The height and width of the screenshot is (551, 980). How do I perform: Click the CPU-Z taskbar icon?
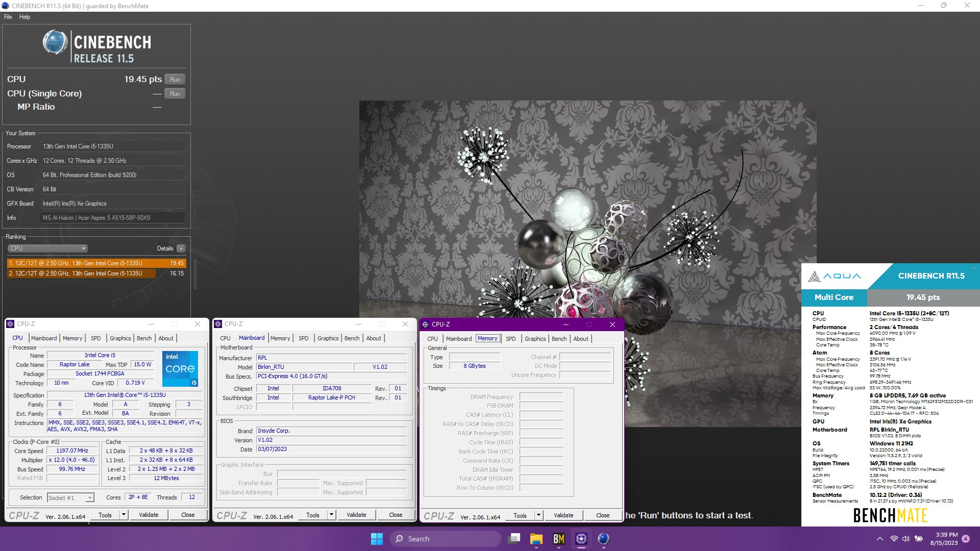click(581, 539)
